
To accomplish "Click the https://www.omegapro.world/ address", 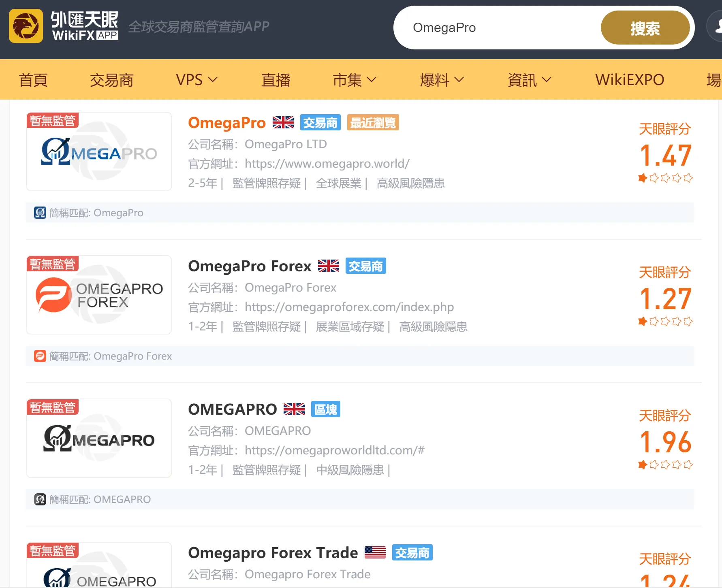I will [327, 164].
